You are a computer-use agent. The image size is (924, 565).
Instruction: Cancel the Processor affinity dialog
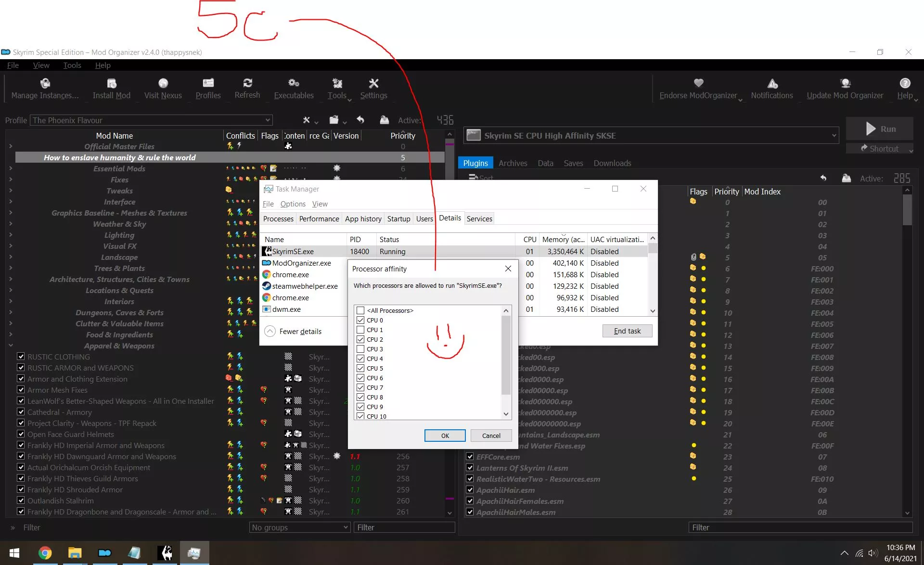[x=491, y=436]
